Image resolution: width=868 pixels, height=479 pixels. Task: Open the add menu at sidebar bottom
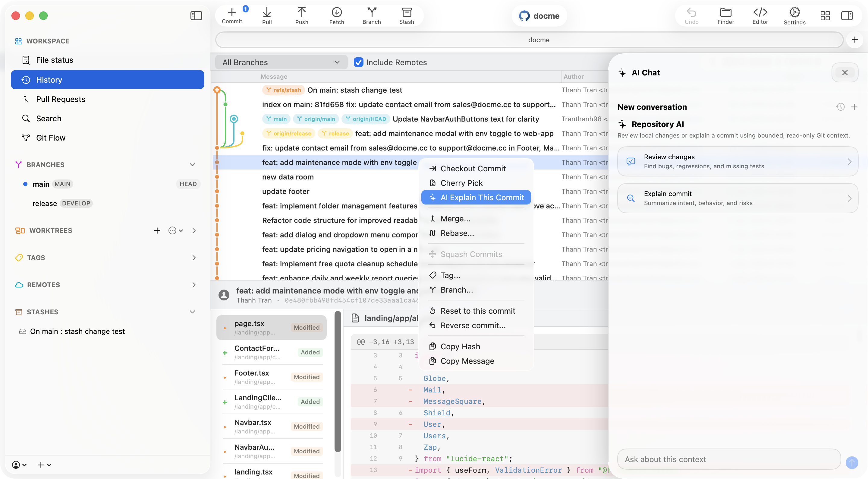(44, 465)
